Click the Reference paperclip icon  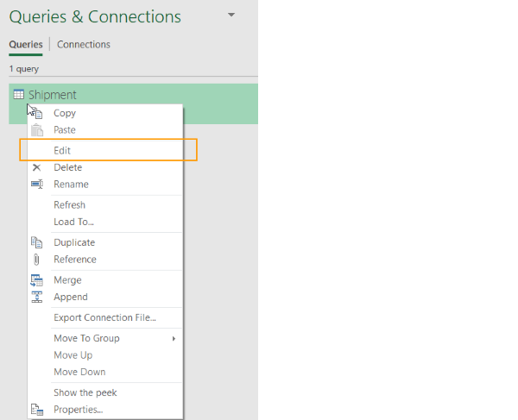tap(36, 260)
